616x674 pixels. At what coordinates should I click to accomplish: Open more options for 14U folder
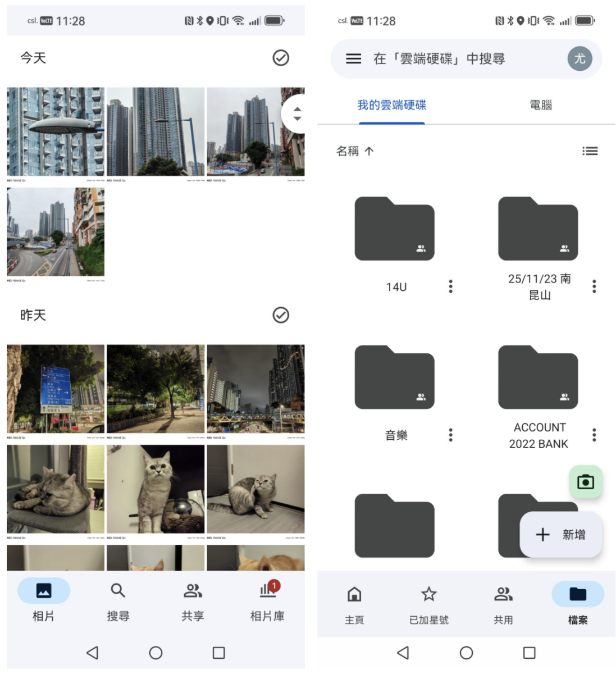(450, 286)
